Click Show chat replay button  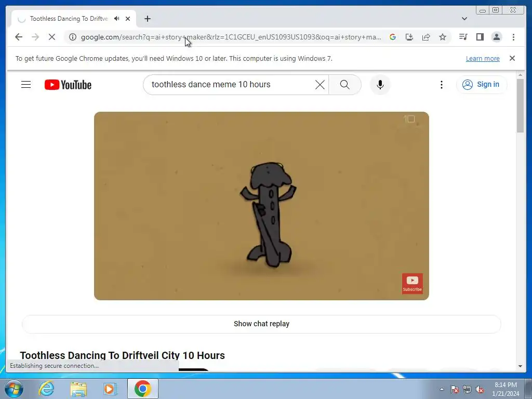pyautogui.click(x=261, y=324)
